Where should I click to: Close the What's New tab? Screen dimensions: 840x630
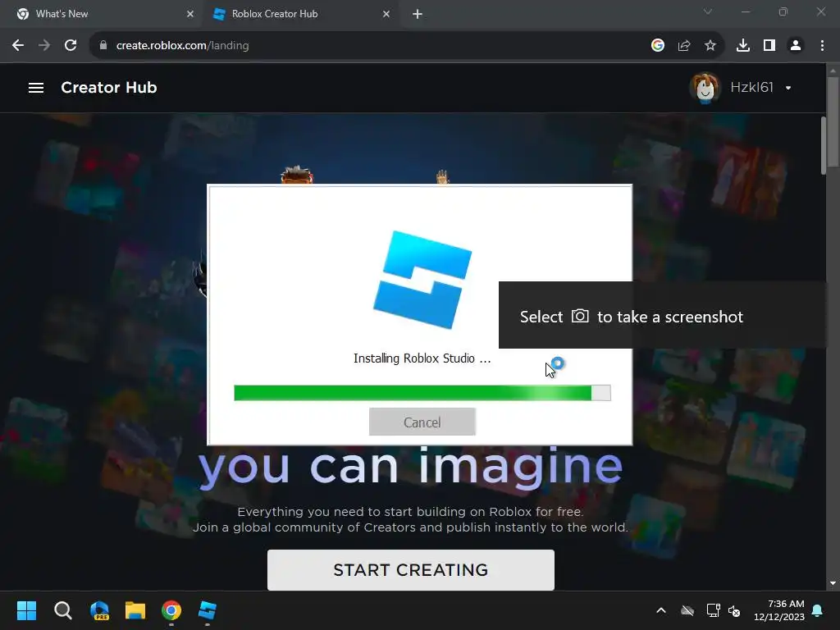coord(189,14)
